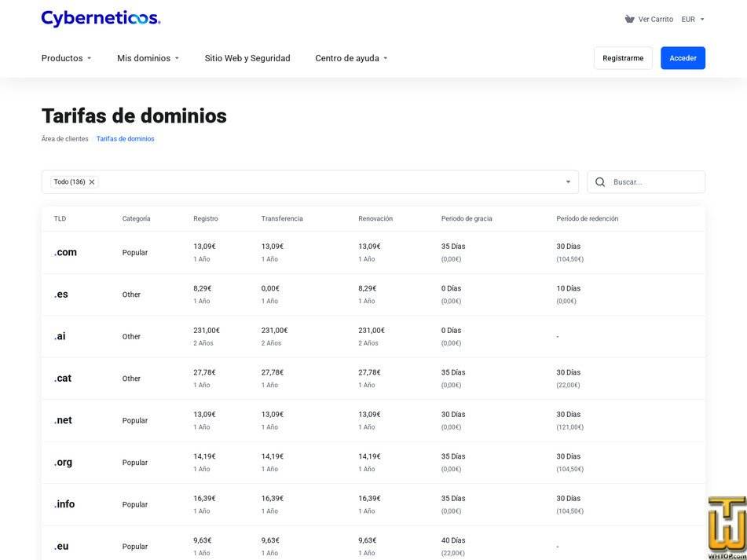Remove the Todo (136) filter tag
The width and height of the screenshot is (747, 560).
tap(92, 182)
